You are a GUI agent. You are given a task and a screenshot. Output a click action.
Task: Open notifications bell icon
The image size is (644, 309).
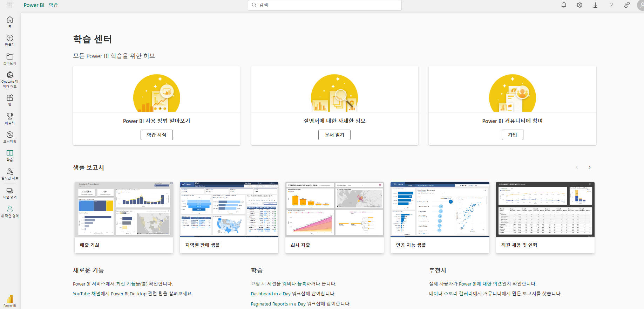click(x=564, y=5)
